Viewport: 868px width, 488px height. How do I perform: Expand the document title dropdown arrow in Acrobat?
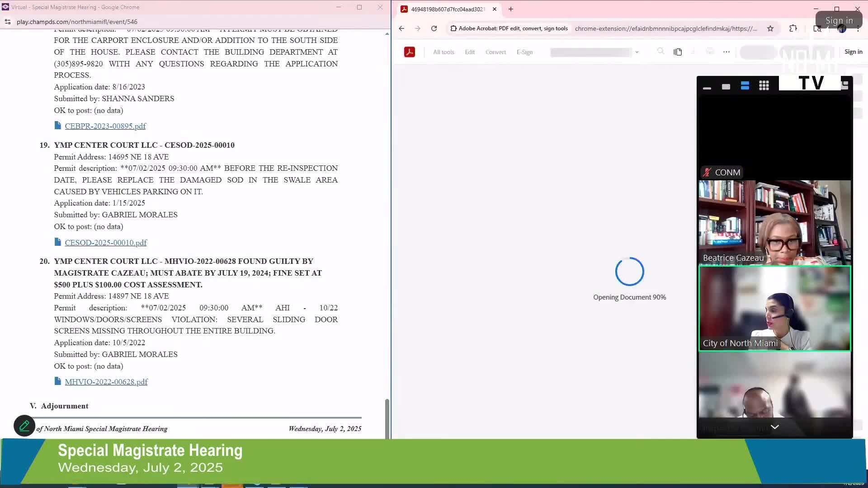[x=637, y=52]
